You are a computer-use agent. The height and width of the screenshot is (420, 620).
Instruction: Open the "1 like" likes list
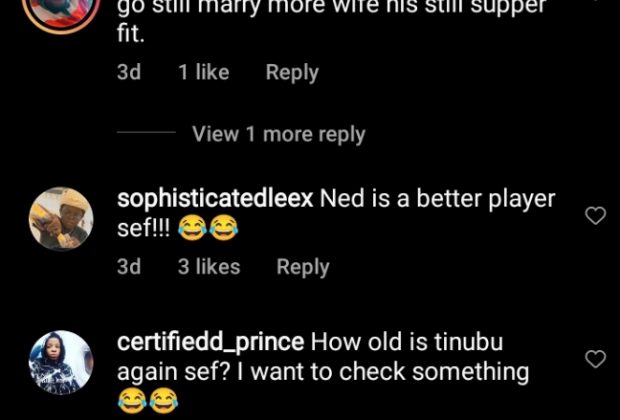pos(204,72)
